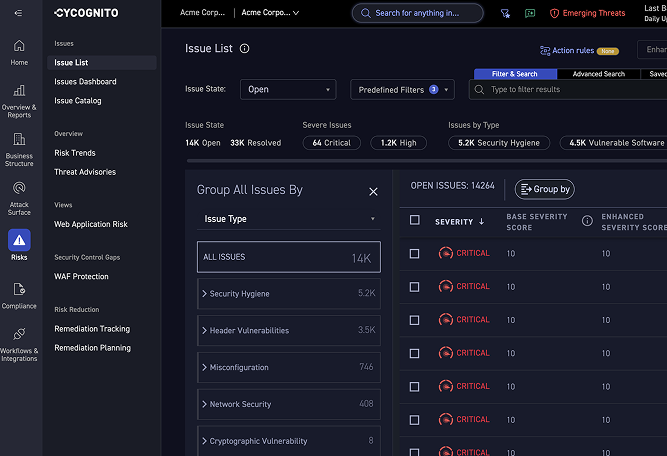Viewport: 667px width, 456px height.
Task: Select the third CRITICAL issue row checkbox
Action: (x=415, y=320)
